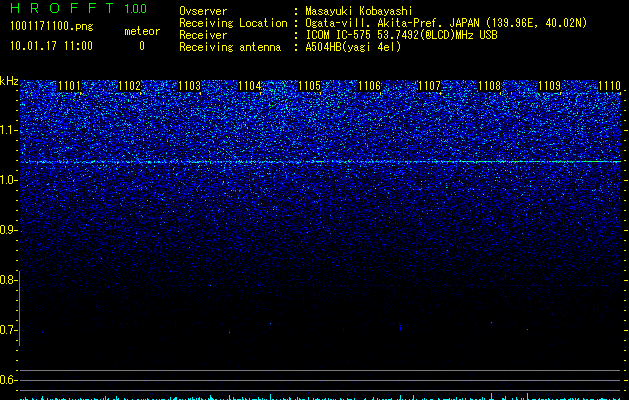The image size is (629, 400).
Task: Click the 1104 time marker
Action: pos(250,86)
